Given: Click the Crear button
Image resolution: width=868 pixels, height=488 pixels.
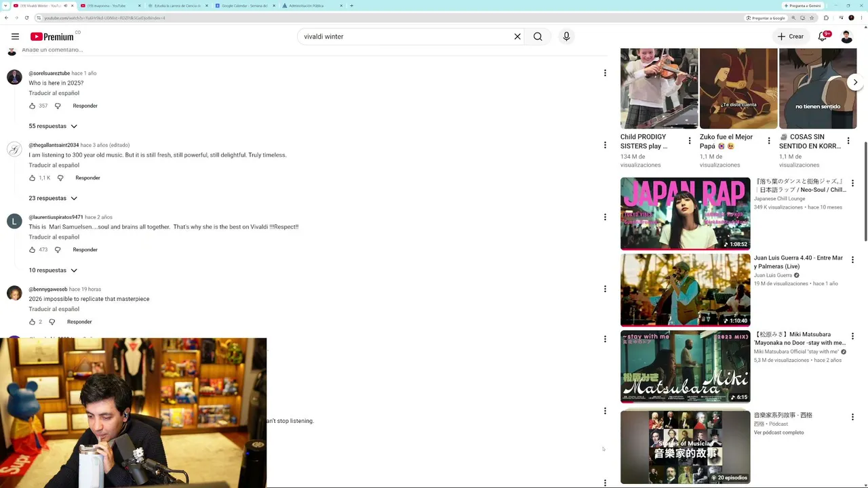Looking at the screenshot, I should [x=791, y=37].
